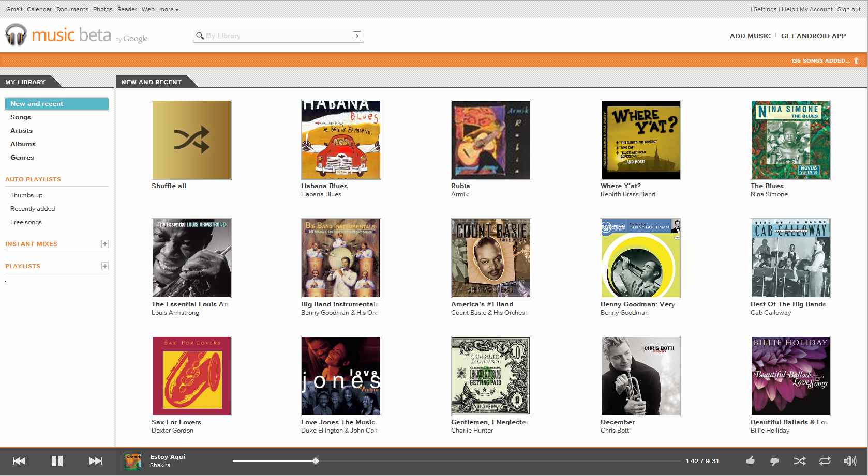The width and height of the screenshot is (868, 476).
Task: Open the Habana Blues album cover
Action: pyautogui.click(x=341, y=140)
